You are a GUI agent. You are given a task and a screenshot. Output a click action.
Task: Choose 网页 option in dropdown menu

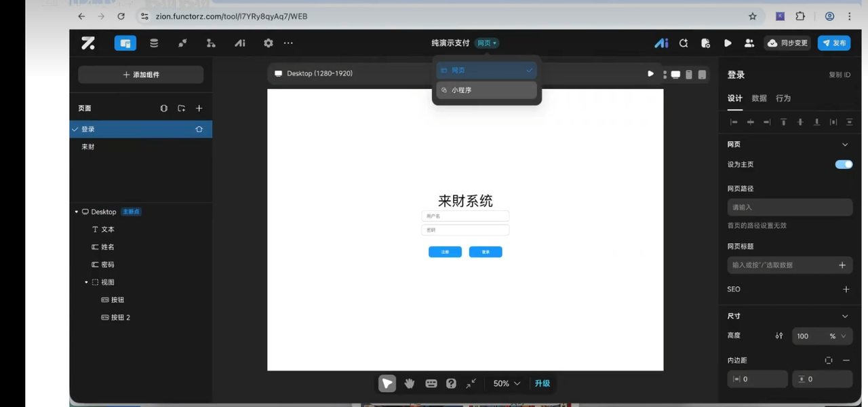[487, 70]
